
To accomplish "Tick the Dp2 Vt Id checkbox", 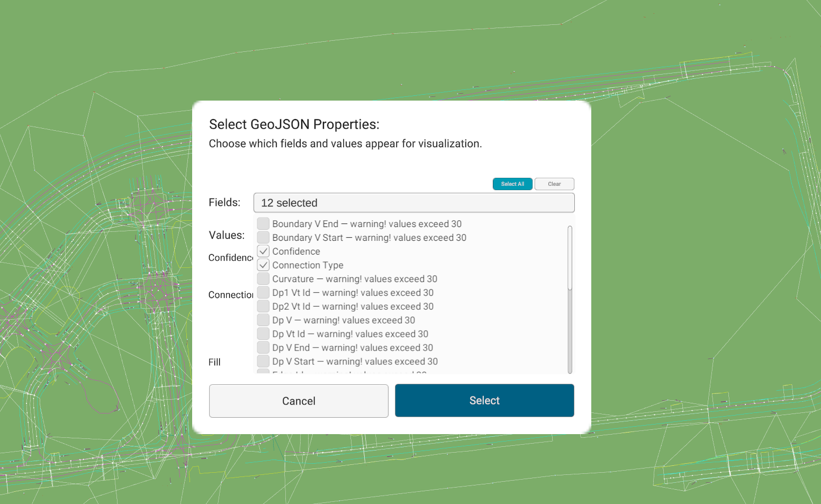I will [x=263, y=307].
